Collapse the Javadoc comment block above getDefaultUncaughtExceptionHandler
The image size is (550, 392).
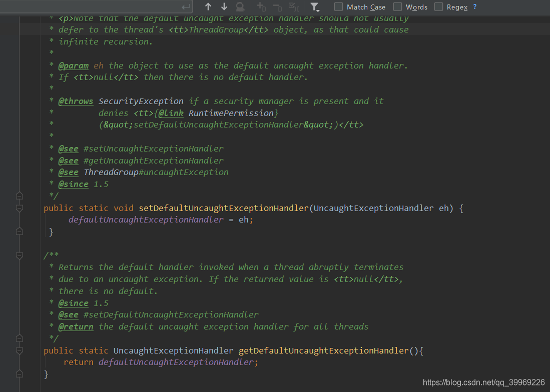19,256
